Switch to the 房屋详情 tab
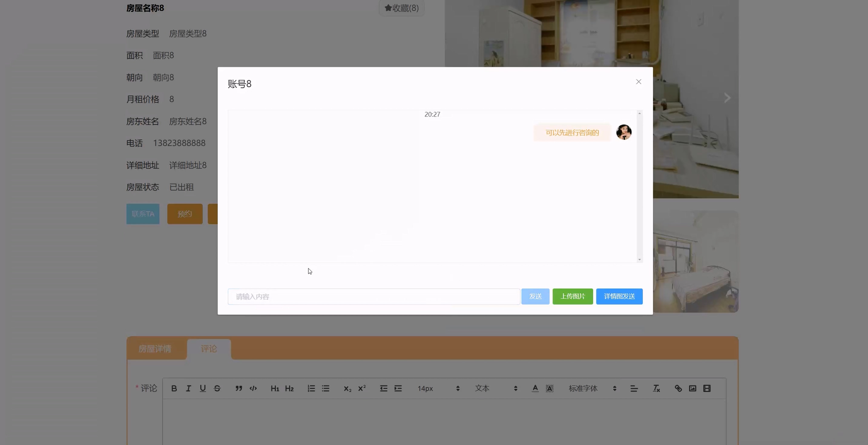868x445 pixels. [155, 349]
